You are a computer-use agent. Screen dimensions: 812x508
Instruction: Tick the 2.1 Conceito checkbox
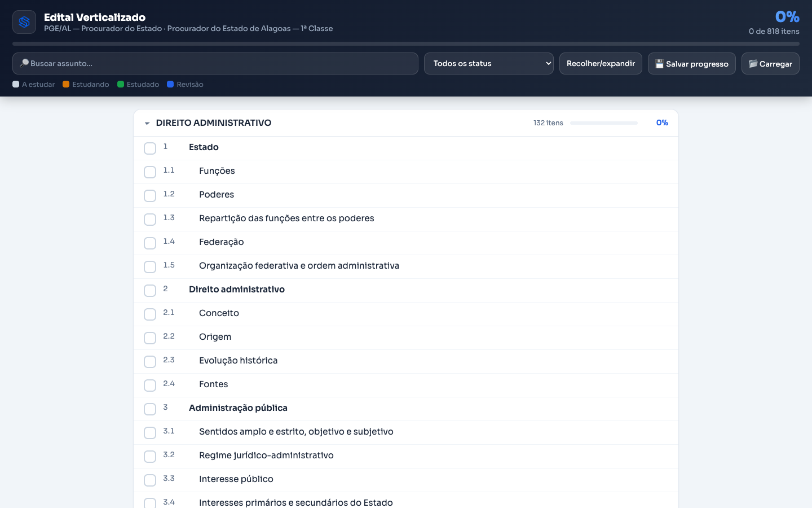tap(150, 314)
